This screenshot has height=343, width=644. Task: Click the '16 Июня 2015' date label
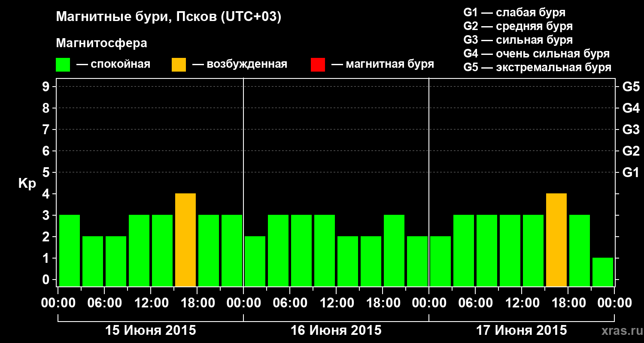coord(336,331)
